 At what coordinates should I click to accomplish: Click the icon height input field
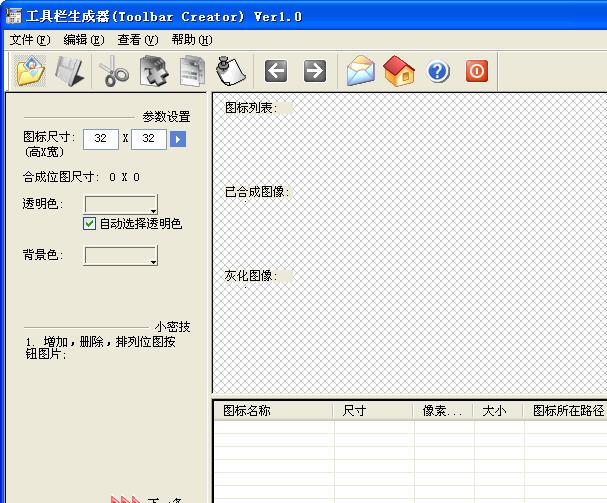click(101, 139)
